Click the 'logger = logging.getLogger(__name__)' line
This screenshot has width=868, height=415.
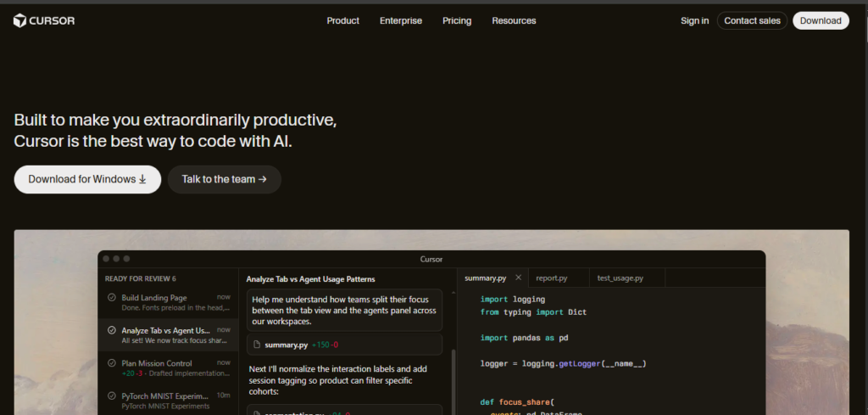[563, 363]
